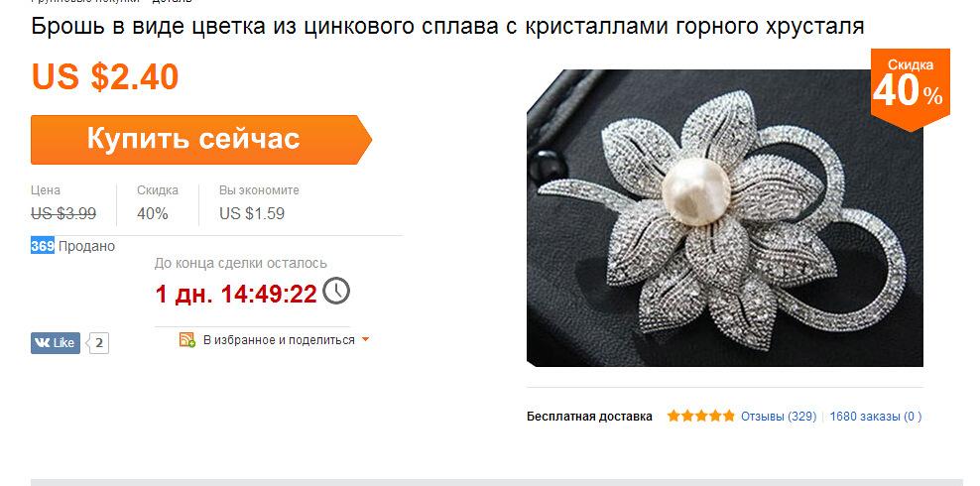Click the crossed-out US $3.99 price
The height and width of the screenshot is (486, 980).
[63, 213]
